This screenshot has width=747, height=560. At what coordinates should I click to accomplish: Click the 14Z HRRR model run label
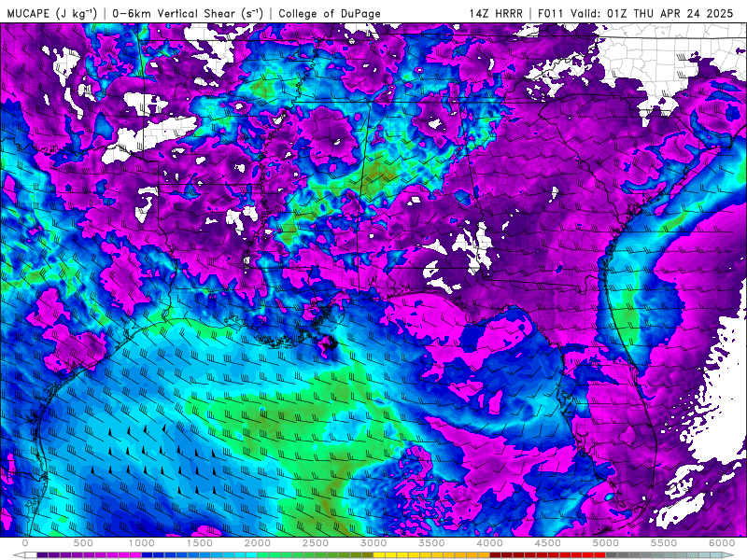(x=496, y=13)
